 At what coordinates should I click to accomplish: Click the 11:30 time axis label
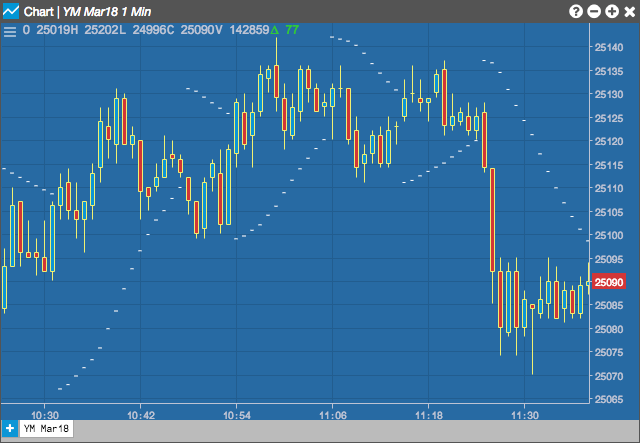pos(525,415)
